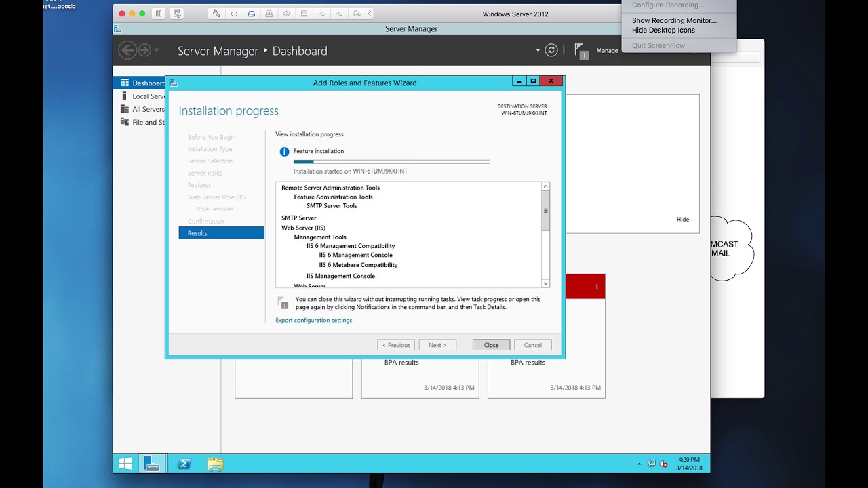Click the disabled Previous button
The height and width of the screenshot is (488, 868).
point(396,345)
